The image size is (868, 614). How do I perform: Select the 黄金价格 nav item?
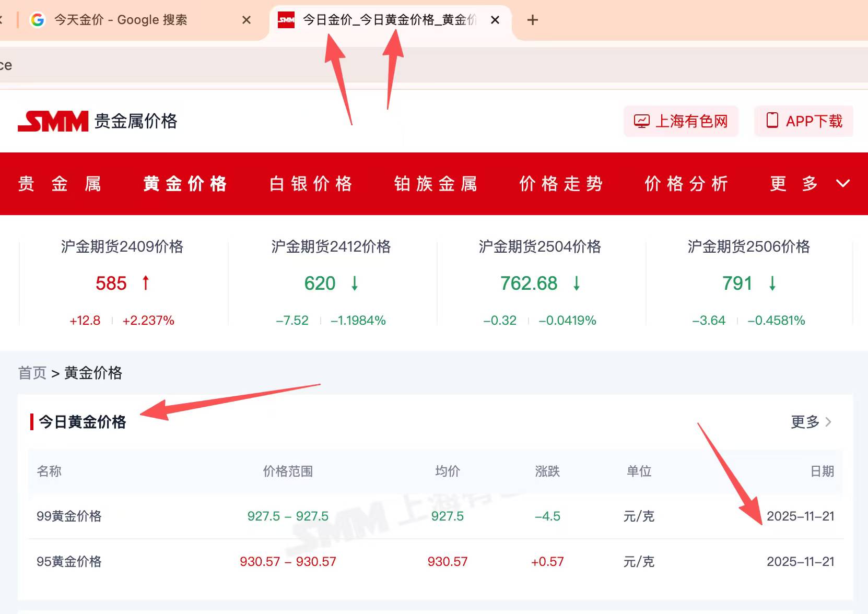click(185, 184)
